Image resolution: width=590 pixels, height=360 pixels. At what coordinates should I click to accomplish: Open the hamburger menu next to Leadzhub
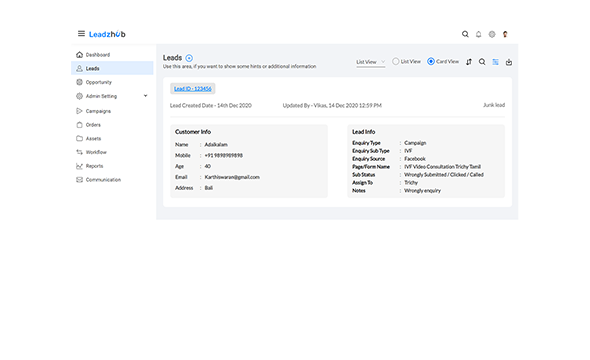point(81,34)
